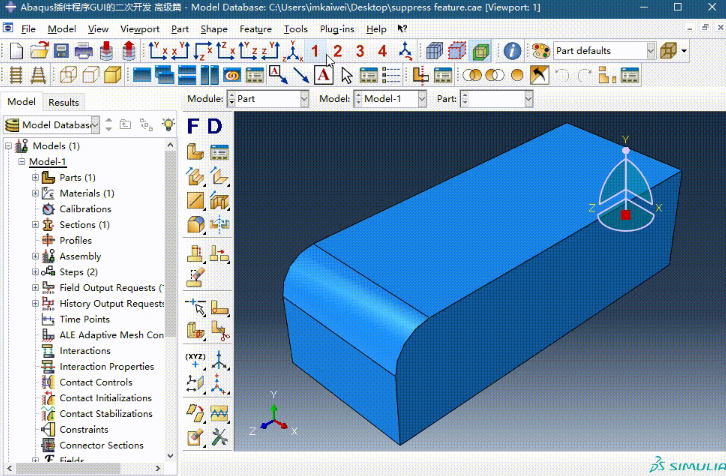Expand the Materials (1) tree node
Viewport: 726px width, 476px height.
35,193
